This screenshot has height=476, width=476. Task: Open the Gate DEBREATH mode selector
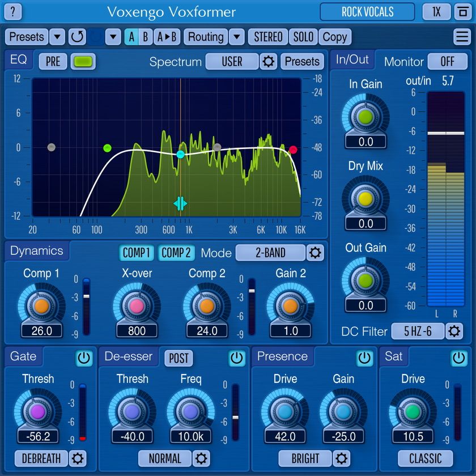[x=41, y=458]
